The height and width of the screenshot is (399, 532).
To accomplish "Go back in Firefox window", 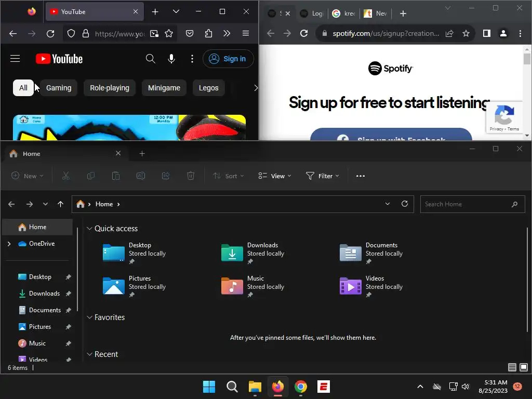I will (13, 34).
